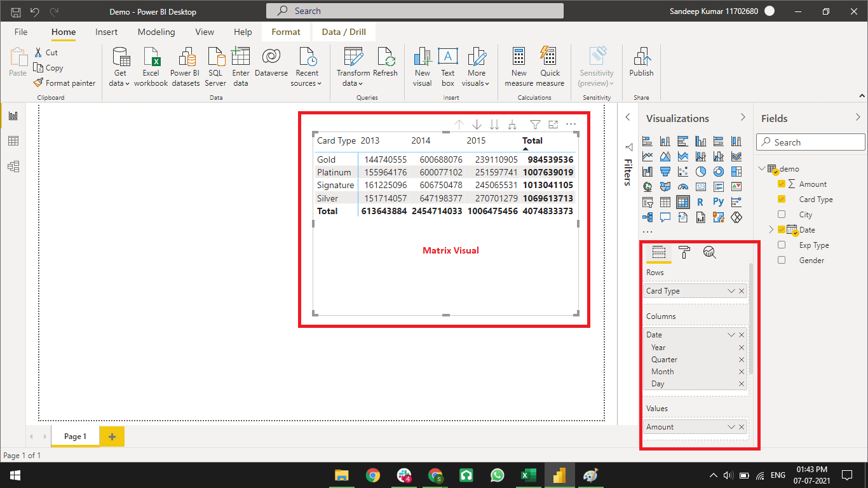Switch to the Insert ribbon tab
This screenshot has height=488, width=868.
coord(106,32)
